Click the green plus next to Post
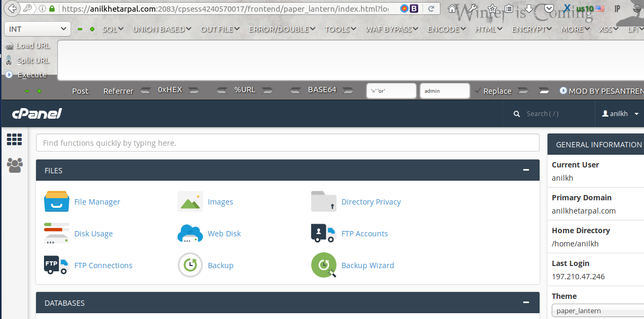 point(39,91)
